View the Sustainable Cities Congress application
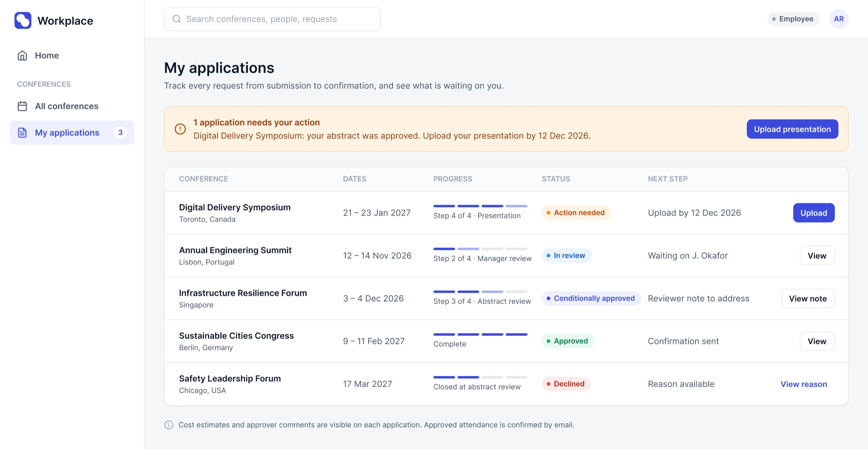Viewport: 868px width, 449px height. point(817,341)
